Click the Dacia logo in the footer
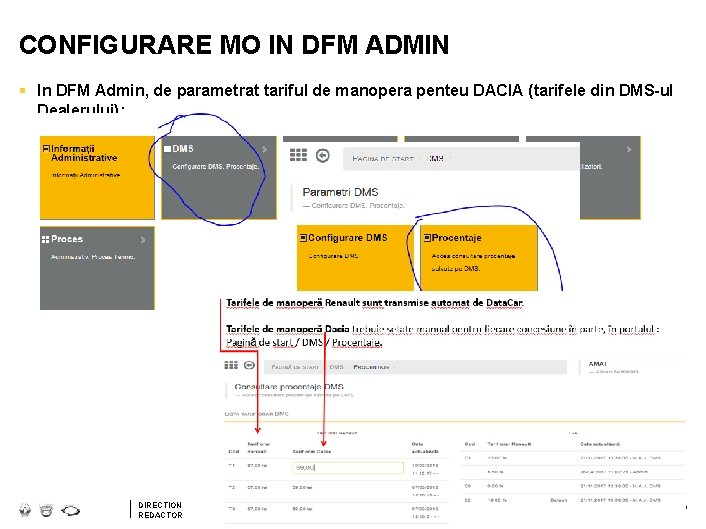706x529 pixels. [x=46, y=510]
